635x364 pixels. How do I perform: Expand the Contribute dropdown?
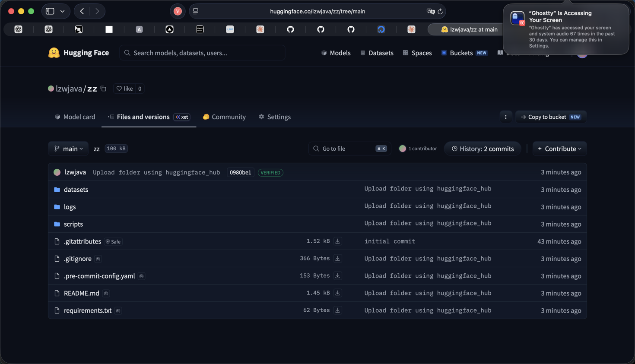click(x=559, y=149)
